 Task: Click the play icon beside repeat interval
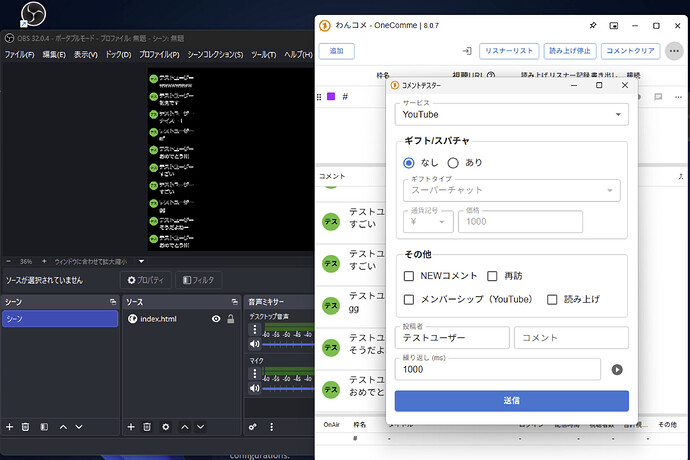(617, 369)
